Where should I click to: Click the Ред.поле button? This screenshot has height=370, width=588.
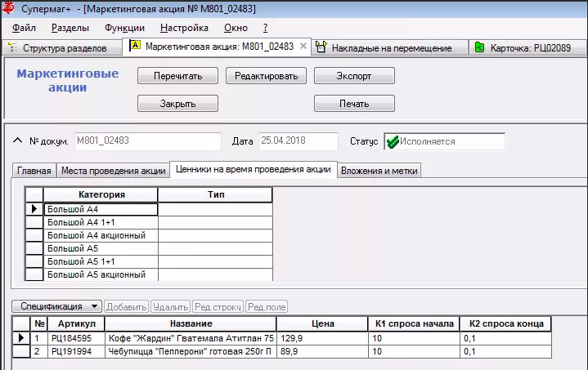coord(267,307)
